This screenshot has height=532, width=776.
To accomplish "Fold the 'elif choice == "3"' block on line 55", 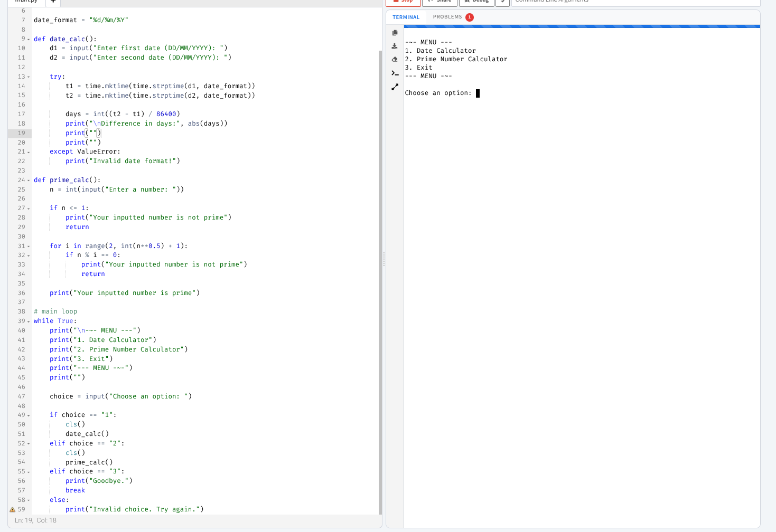I will (29, 472).
